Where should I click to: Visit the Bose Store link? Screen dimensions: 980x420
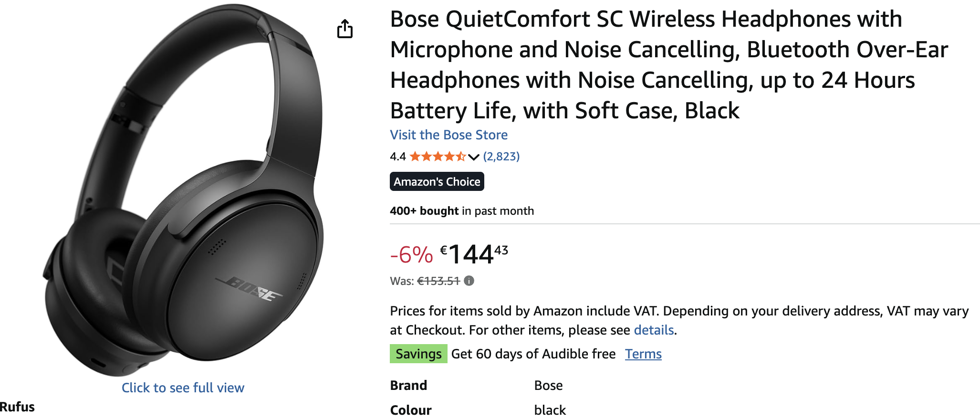(x=448, y=135)
